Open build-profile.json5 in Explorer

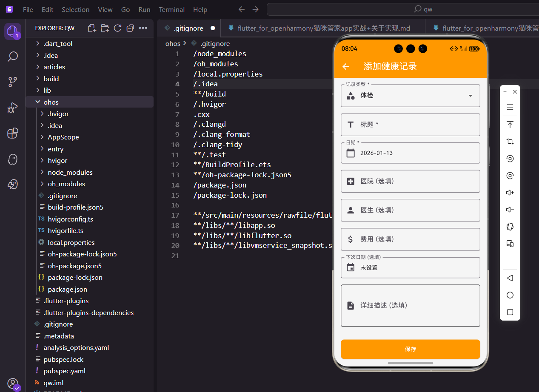tap(76, 207)
